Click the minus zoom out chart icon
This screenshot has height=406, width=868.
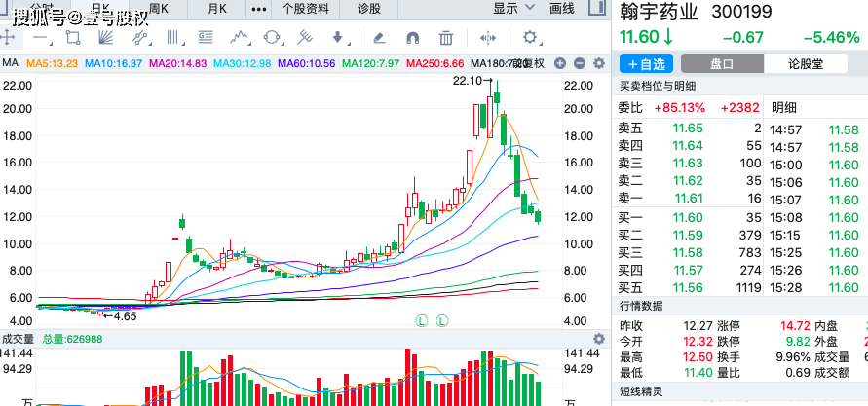pos(579,63)
